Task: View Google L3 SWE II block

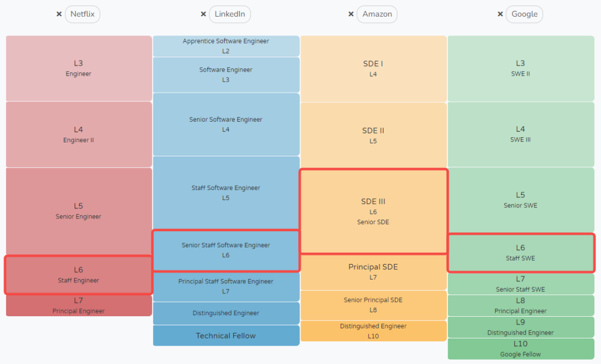Action: (521, 68)
